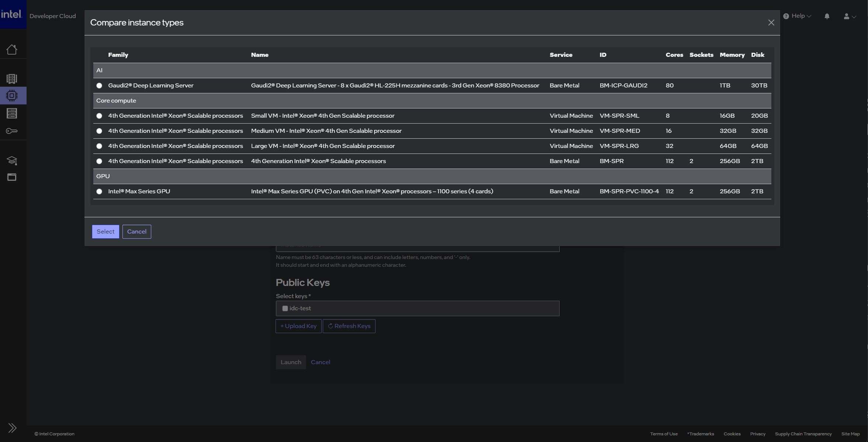Image resolution: width=868 pixels, height=442 pixels.
Task: Select the BM-SPR bare metal radio button
Action: click(x=99, y=161)
